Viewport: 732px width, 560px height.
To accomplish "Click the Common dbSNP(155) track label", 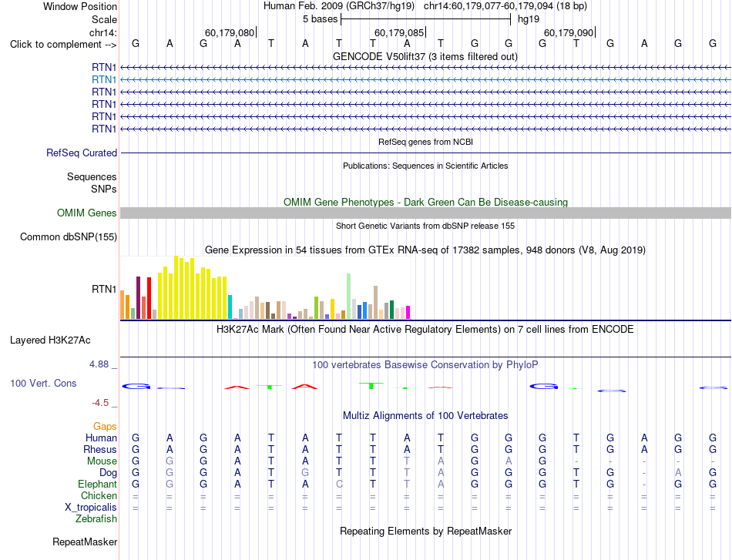I will 69,236.
